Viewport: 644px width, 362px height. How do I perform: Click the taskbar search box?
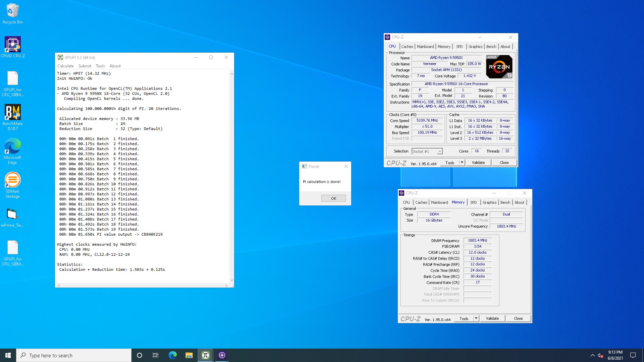[74, 355]
